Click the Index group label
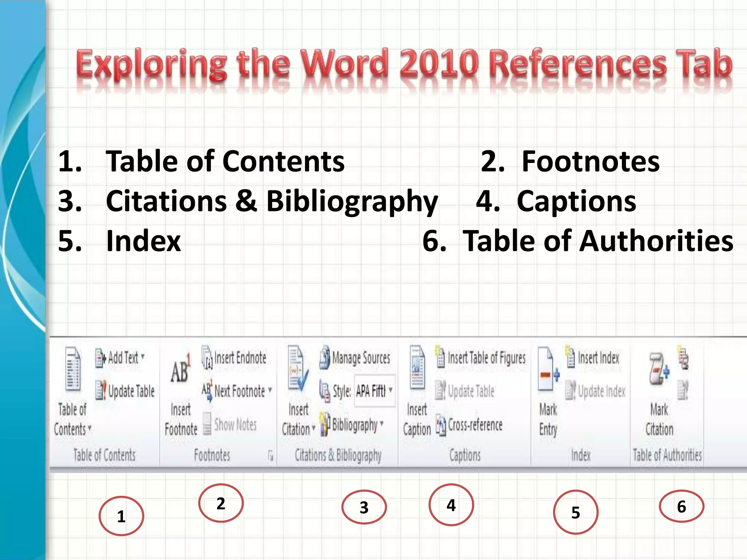747x560 pixels. coord(581,455)
